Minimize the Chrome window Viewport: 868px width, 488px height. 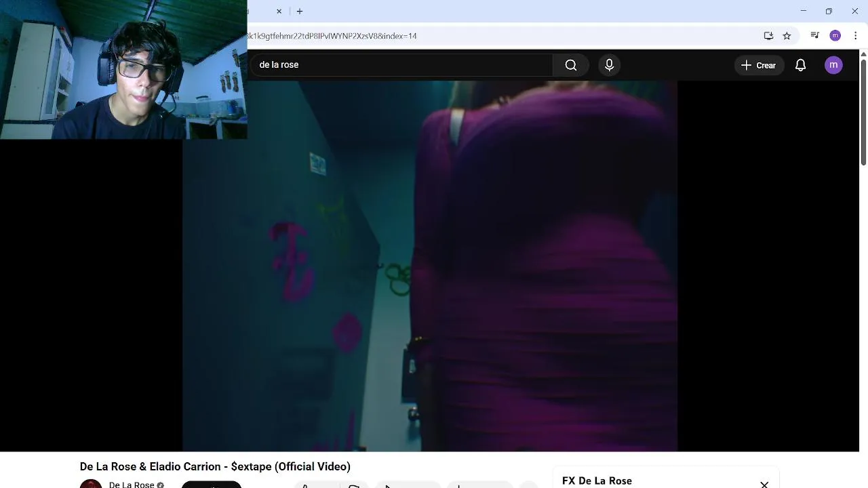(804, 11)
